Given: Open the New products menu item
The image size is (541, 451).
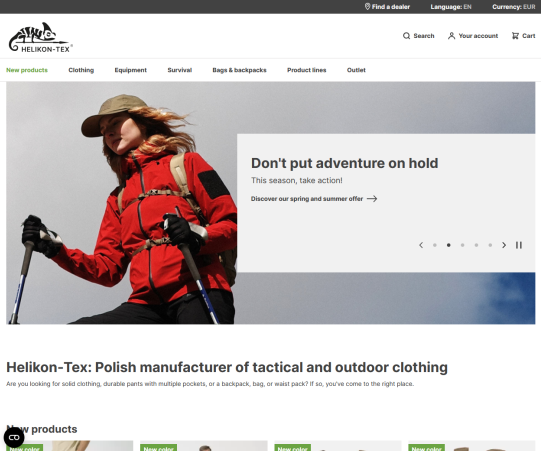Looking at the screenshot, I should coord(27,70).
